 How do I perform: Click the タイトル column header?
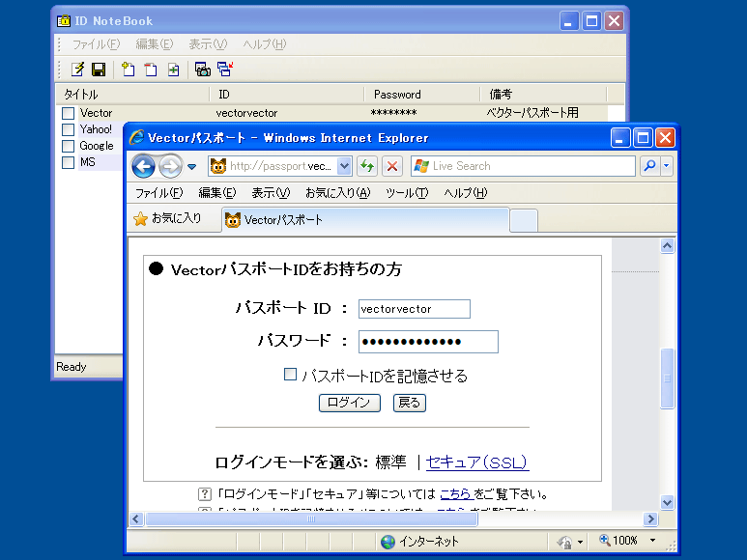click(132, 95)
